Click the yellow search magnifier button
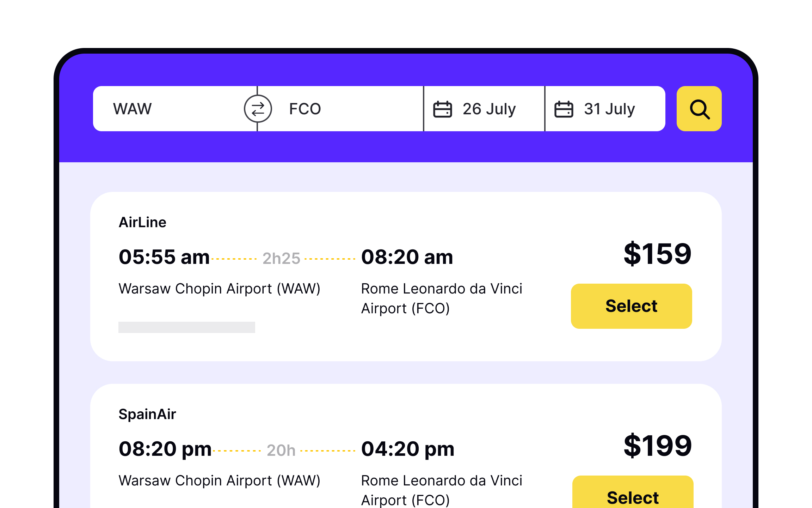 coord(699,109)
